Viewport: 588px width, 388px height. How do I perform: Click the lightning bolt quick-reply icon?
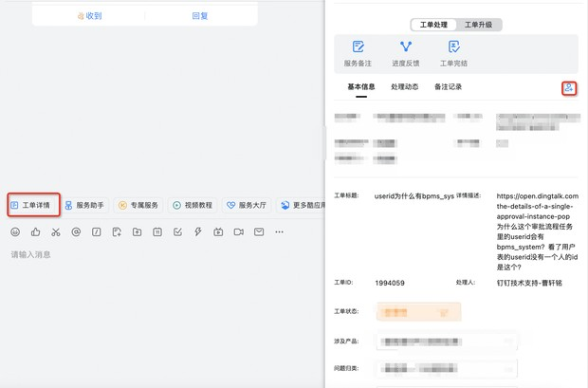(x=198, y=232)
